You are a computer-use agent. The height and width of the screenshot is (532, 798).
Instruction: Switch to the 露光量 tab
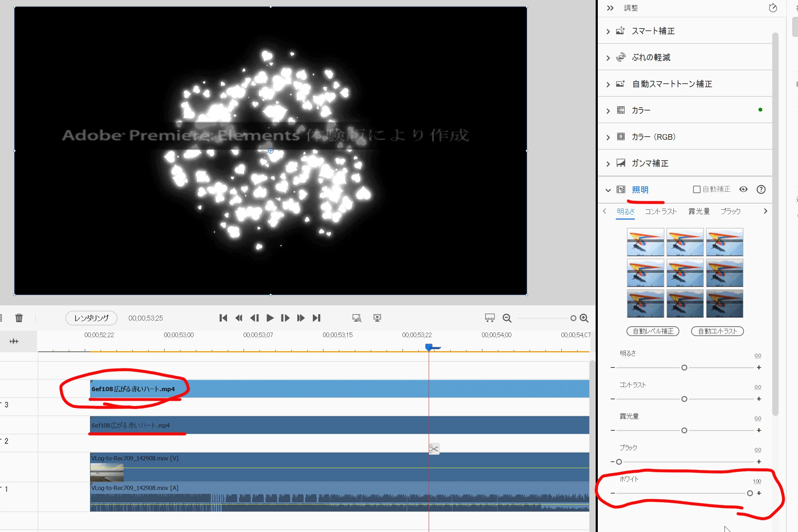coord(699,211)
